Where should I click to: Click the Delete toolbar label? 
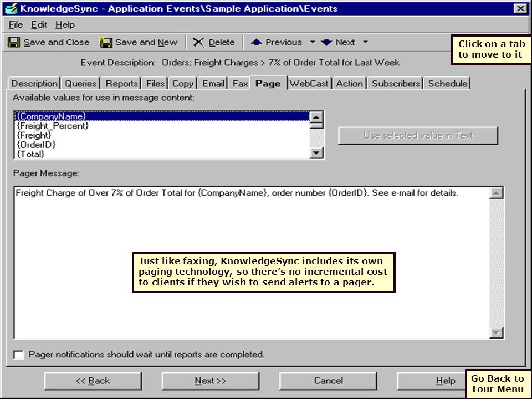click(x=222, y=43)
